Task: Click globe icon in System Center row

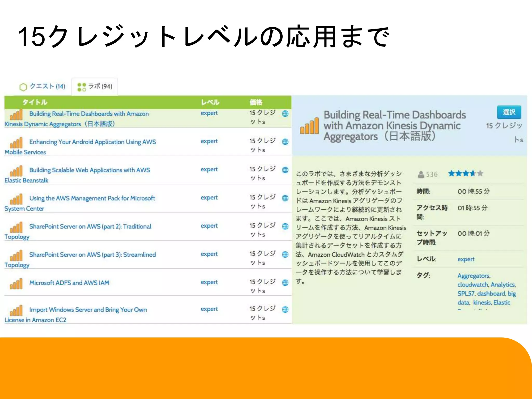Action: pyautogui.click(x=285, y=198)
